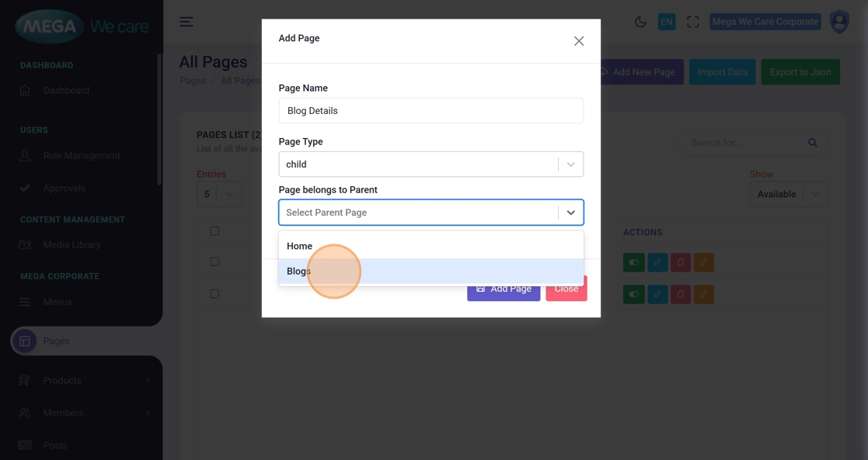Toggle dark mode moon icon

point(640,22)
